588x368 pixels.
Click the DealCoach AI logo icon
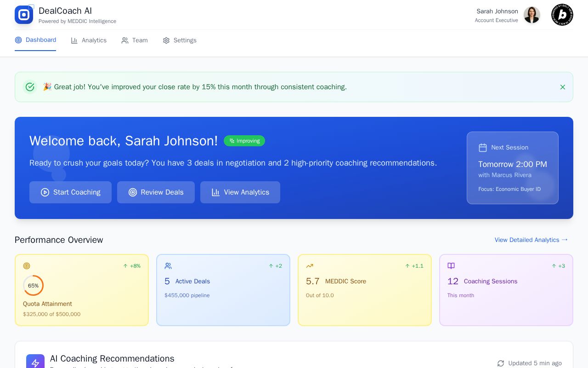coord(24,15)
